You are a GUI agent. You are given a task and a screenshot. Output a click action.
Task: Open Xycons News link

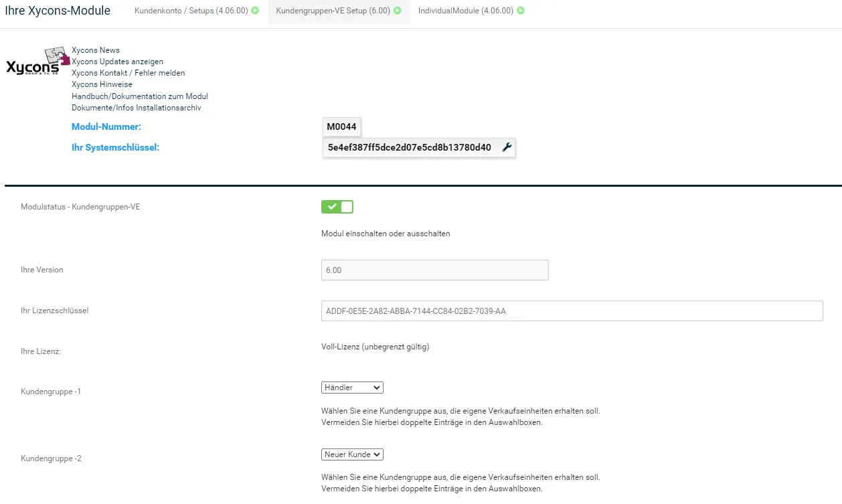(96, 50)
